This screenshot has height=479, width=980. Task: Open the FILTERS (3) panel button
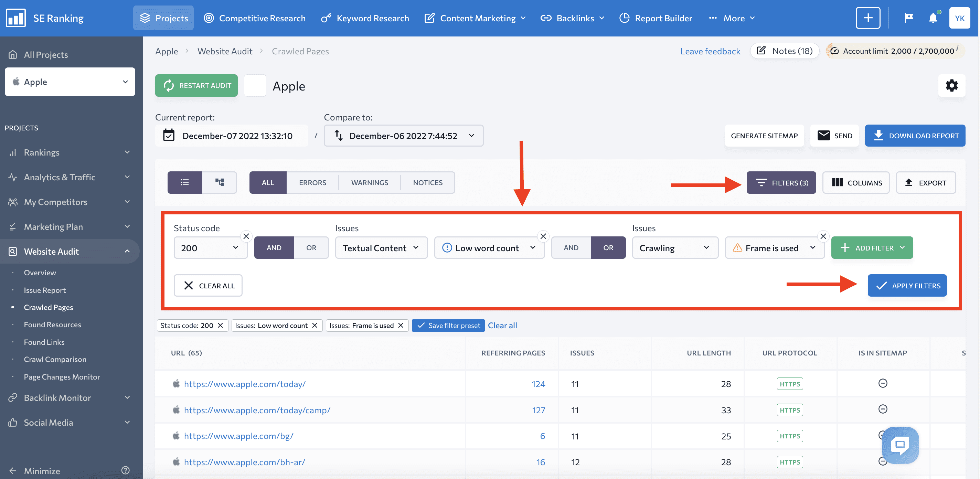click(781, 183)
